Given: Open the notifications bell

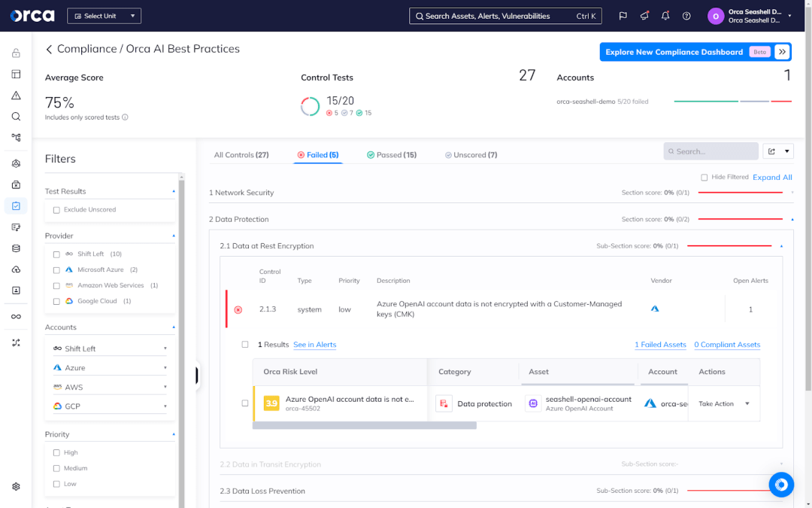Looking at the screenshot, I should click(x=665, y=16).
